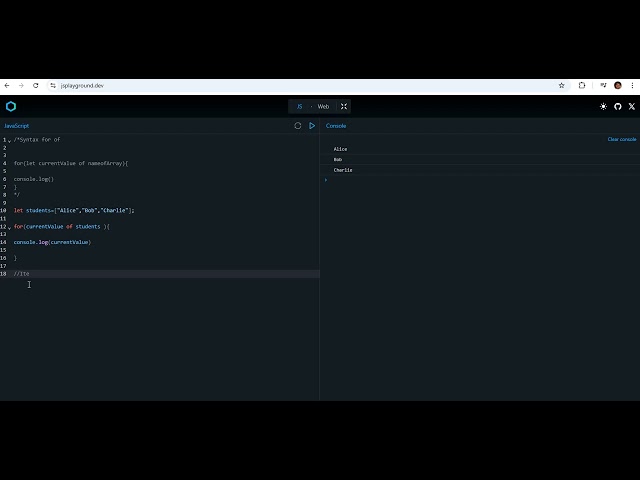Open the Chrome three-dot menu
The width and height of the screenshot is (640, 480).
tap(632, 85)
